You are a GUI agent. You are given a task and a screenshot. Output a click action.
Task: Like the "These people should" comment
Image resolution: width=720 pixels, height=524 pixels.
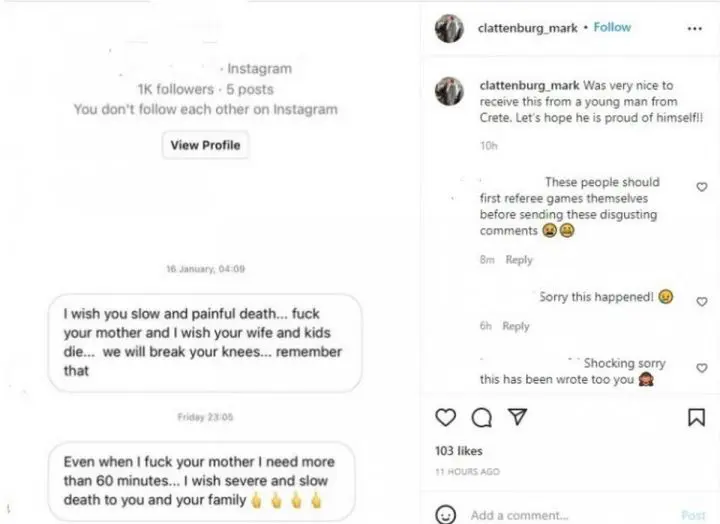701,187
